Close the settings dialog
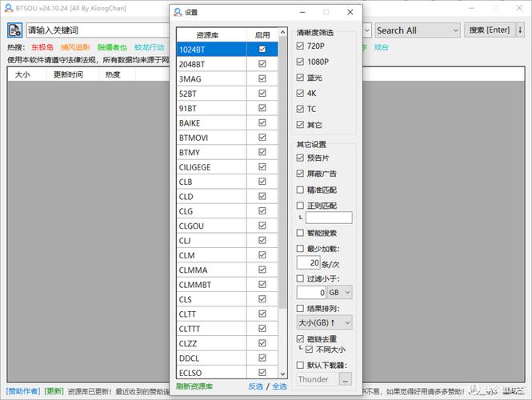The image size is (532, 400). point(350,12)
